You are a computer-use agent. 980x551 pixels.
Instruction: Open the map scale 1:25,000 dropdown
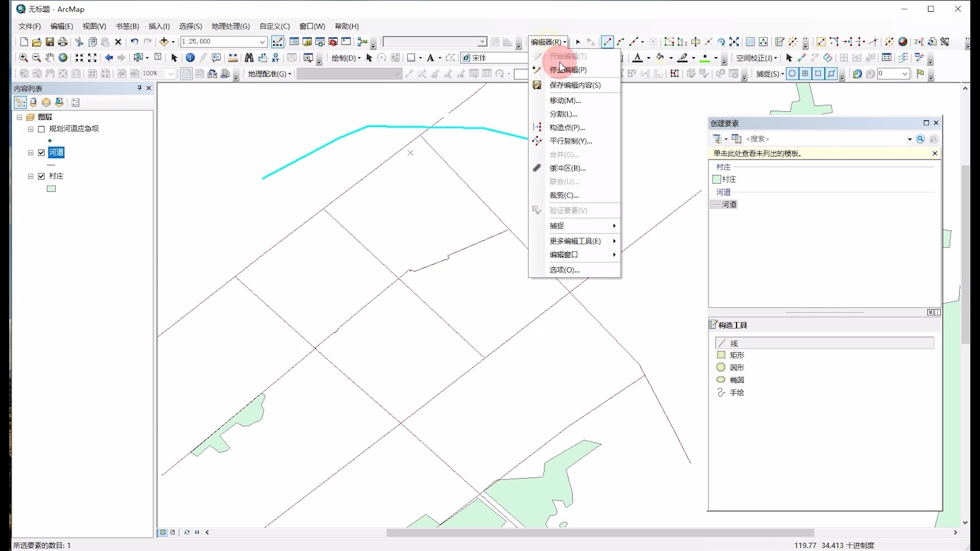(x=262, y=42)
